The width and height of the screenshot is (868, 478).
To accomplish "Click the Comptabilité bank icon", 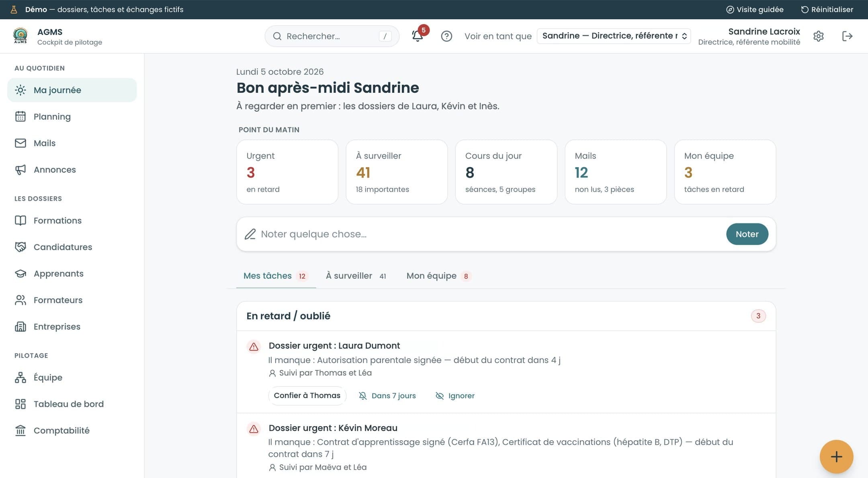I will tap(20, 431).
